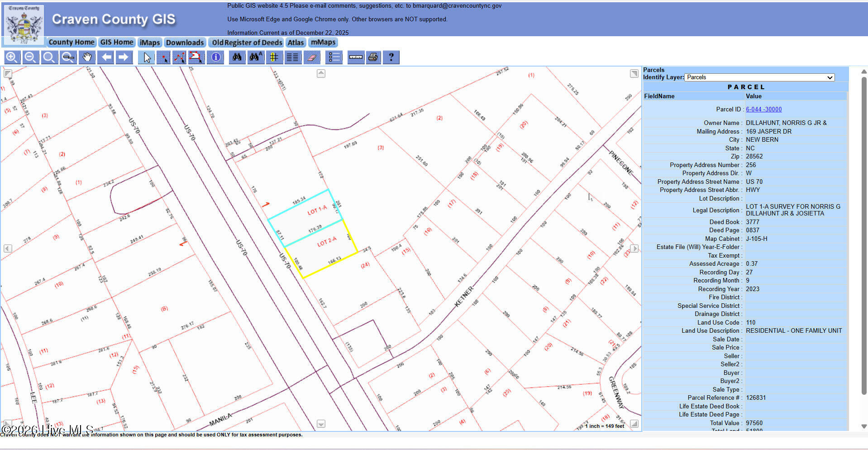
Task: Open Help with the question mark
Action: click(x=391, y=57)
